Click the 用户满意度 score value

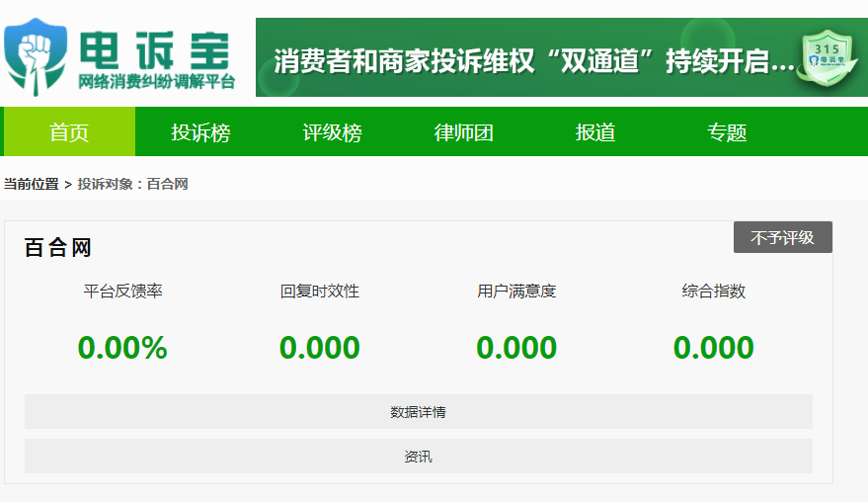pyautogui.click(x=516, y=348)
